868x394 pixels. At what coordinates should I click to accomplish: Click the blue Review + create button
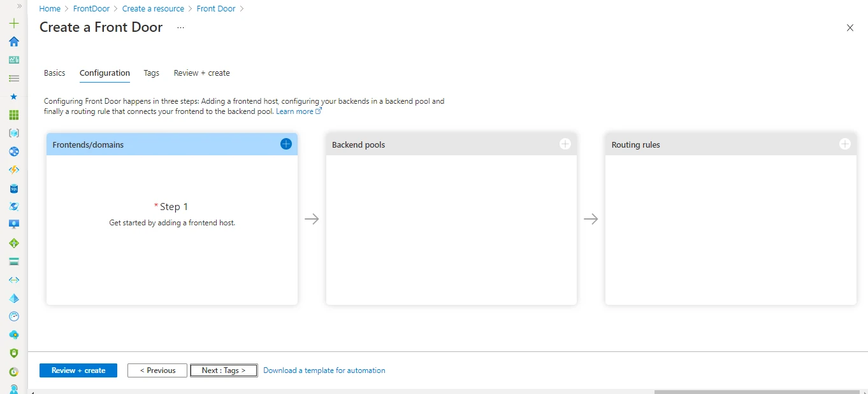(78, 370)
